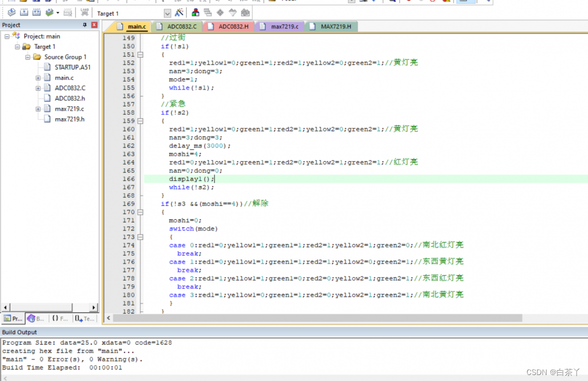Expand max7219.c in the project tree
Screen dimensions: 588x381
tap(38, 109)
